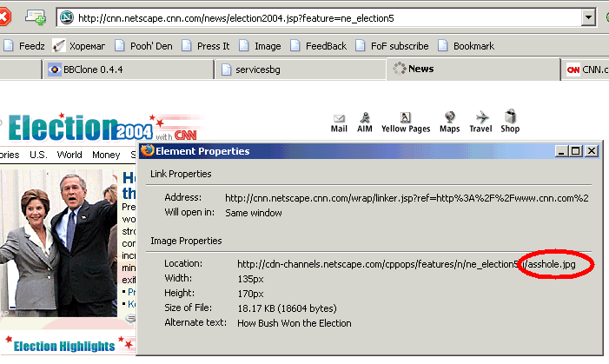Click 'How Bush Won the Election' text
609x364 pixels.
click(294, 323)
